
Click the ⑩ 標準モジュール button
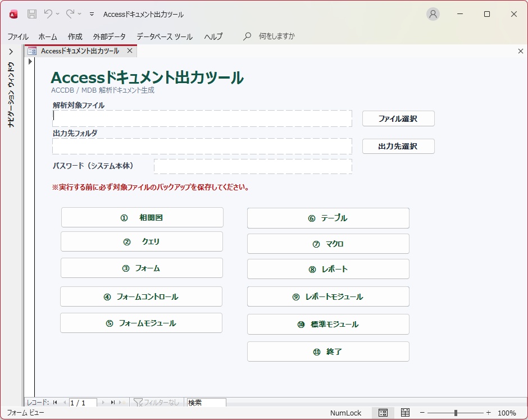pyautogui.click(x=329, y=324)
